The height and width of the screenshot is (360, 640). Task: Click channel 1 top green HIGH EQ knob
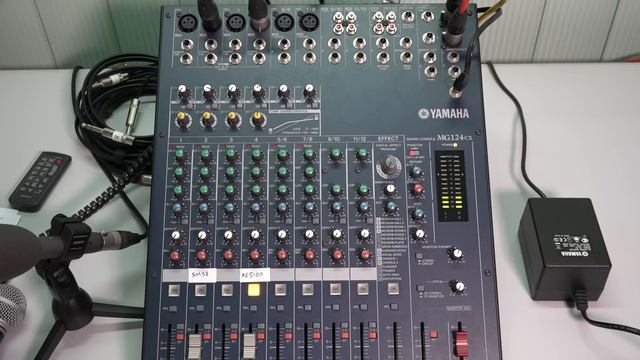click(x=180, y=155)
